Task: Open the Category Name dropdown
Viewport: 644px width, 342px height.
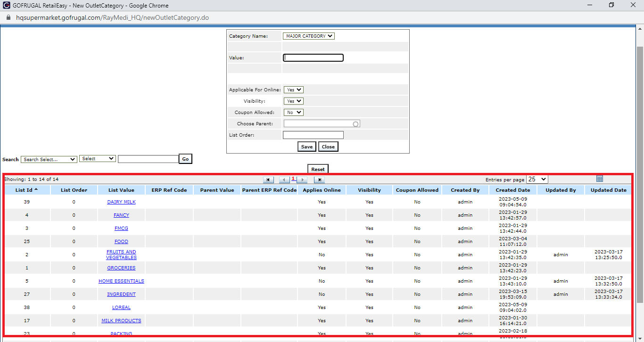Action: point(309,36)
